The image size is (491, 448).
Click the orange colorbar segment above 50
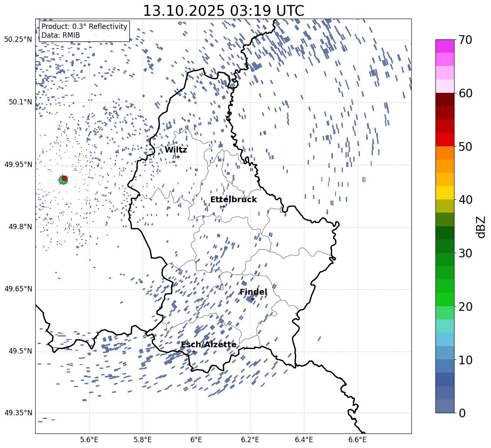pyautogui.click(x=445, y=153)
